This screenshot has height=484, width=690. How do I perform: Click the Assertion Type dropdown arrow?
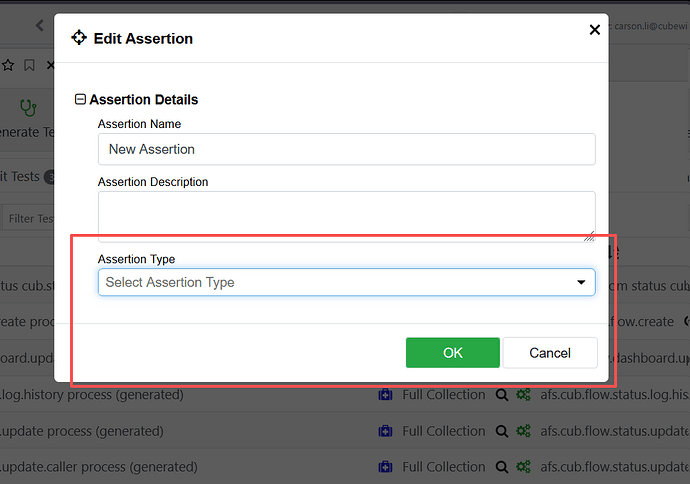(x=581, y=282)
